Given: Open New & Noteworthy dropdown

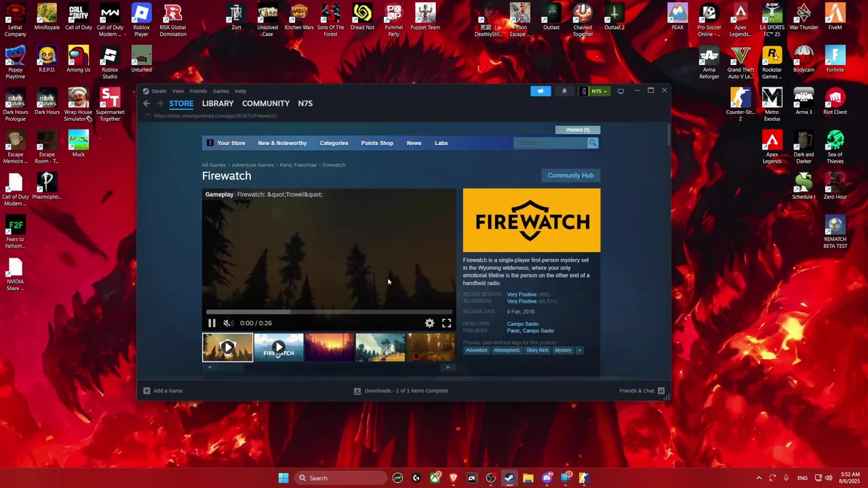Looking at the screenshot, I should 282,143.
